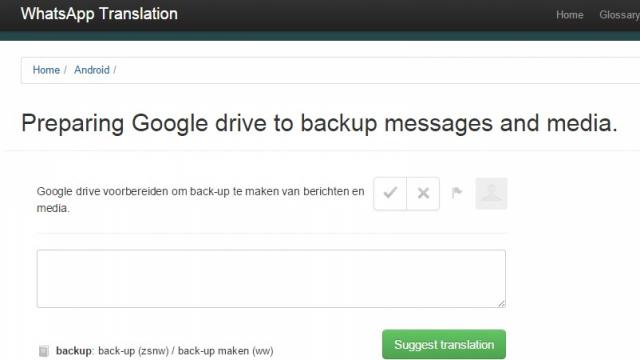This screenshot has width=640, height=360.
Task: Click the glossary icon beside backup
Action: [x=44, y=351]
